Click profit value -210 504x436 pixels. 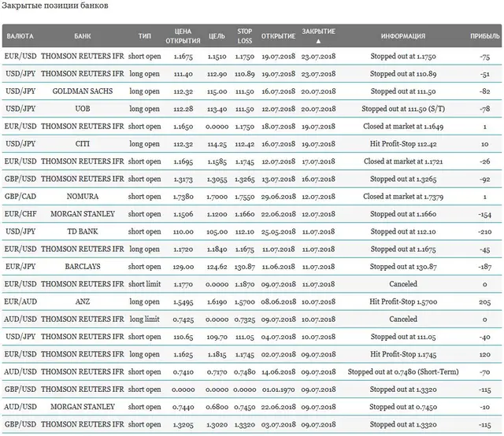point(485,231)
